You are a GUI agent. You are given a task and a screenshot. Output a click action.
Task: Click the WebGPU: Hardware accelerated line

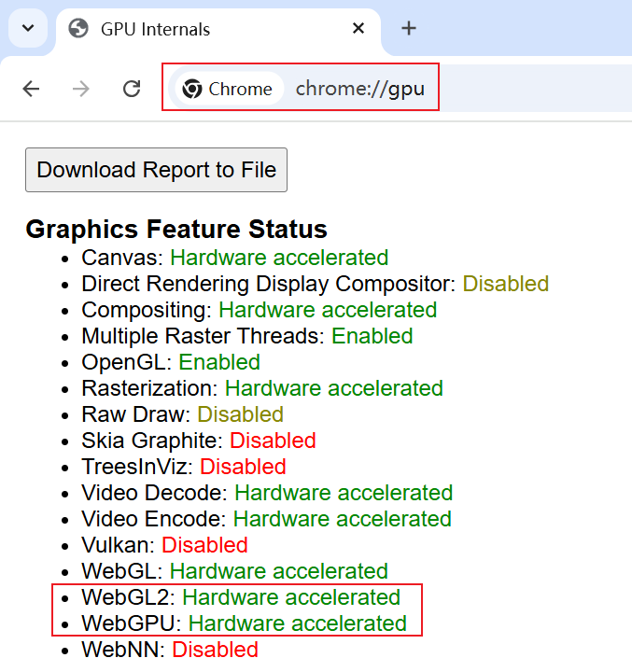click(244, 624)
